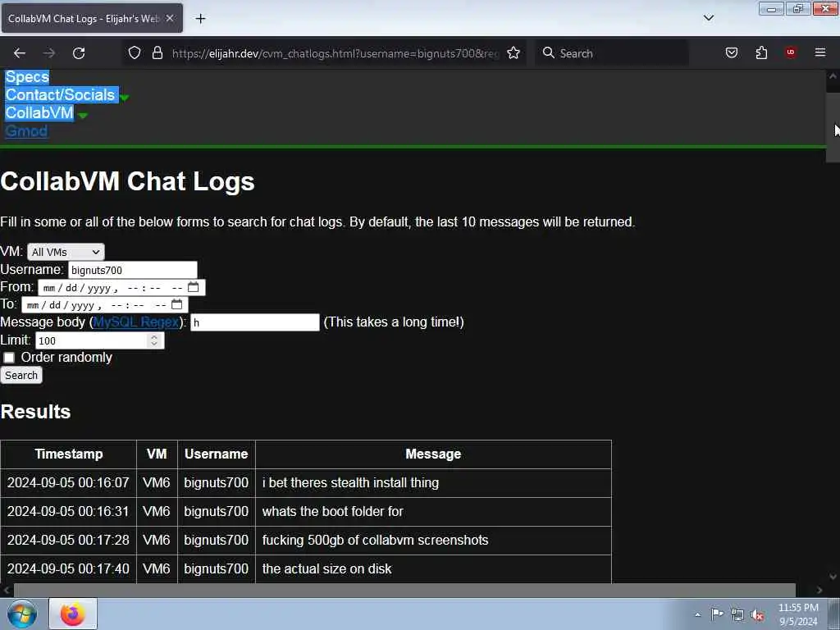Click the horizontal scrollbar right arrow

pyautogui.click(x=819, y=591)
